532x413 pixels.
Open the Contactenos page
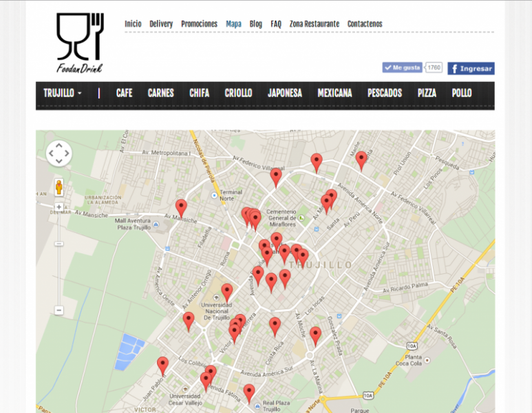pyautogui.click(x=365, y=24)
